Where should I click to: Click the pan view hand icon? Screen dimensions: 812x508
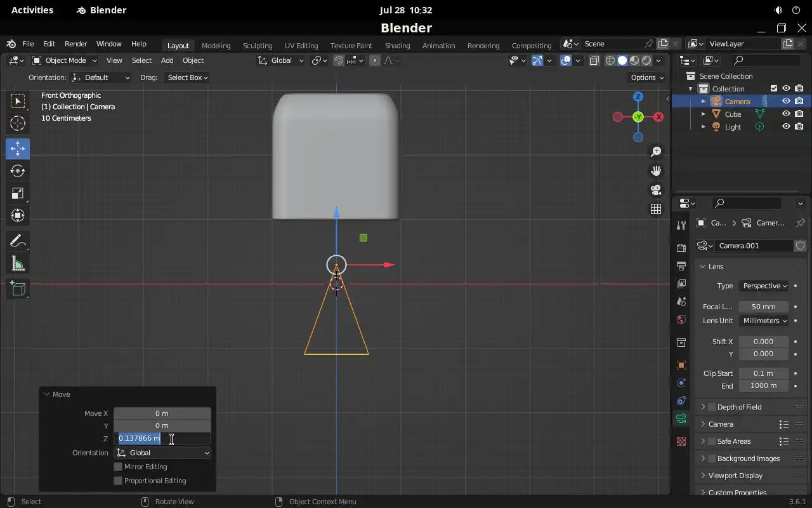(656, 171)
